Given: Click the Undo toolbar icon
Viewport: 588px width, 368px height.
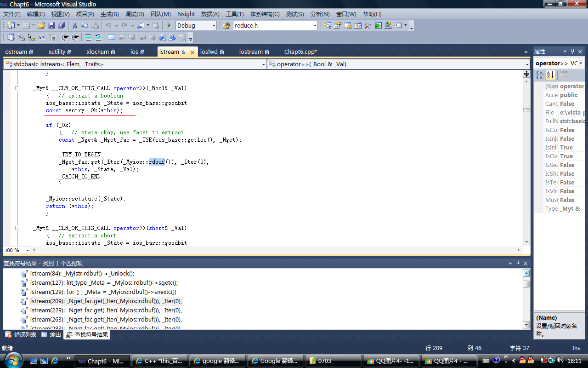Looking at the screenshot, I should pos(107,25).
